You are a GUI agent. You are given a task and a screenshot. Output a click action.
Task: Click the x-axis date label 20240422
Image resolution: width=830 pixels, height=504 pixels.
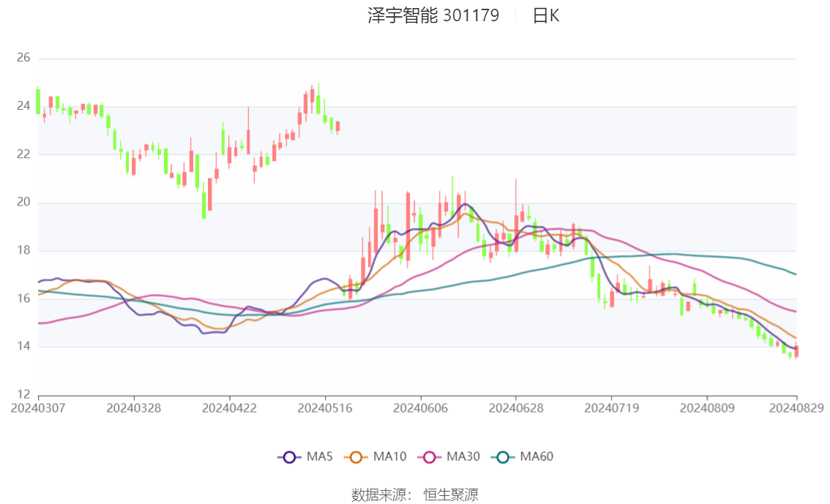coord(229,408)
